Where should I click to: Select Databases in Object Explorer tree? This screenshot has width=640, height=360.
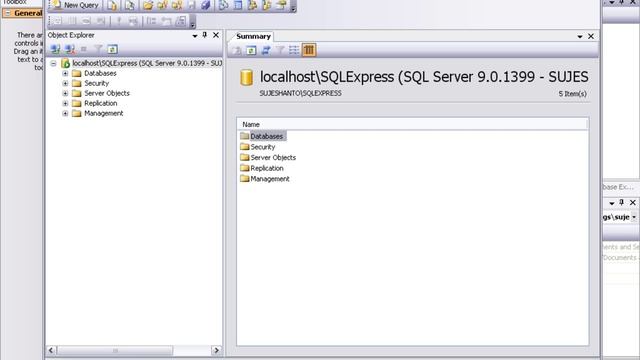tap(100, 73)
